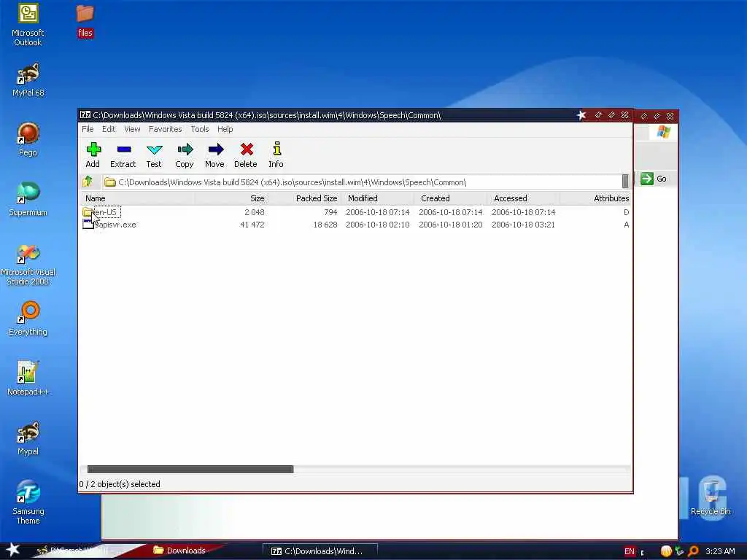Open the File menu

[88, 129]
